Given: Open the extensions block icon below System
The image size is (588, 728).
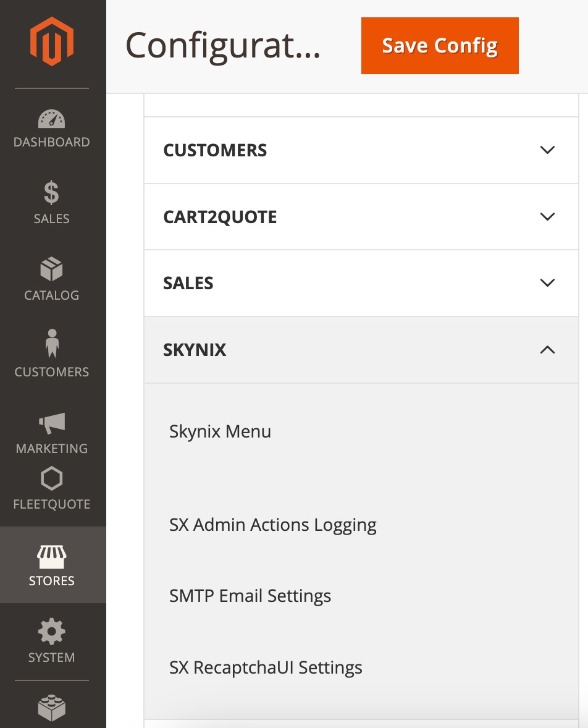Looking at the screenshot, I should pos(51,708).
